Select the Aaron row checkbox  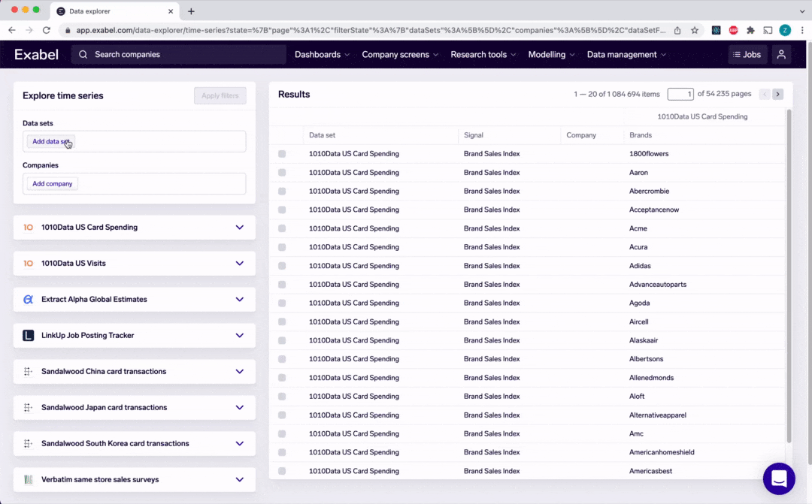click(x=282, y=172)
